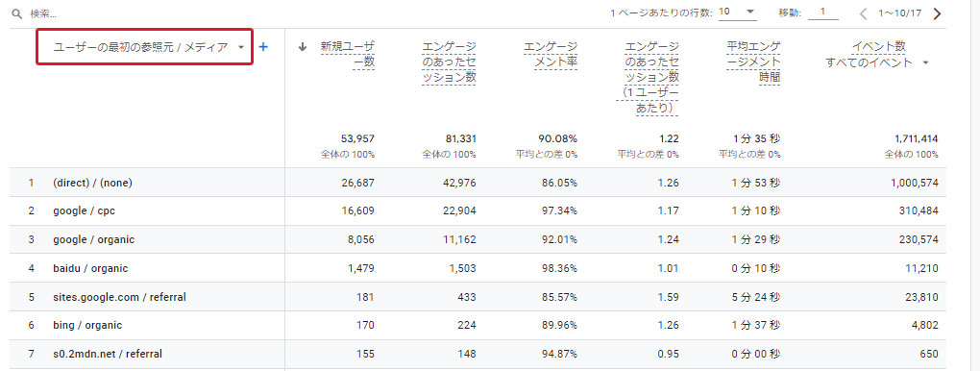Select the google / organic row
This screenshot has height=371, width=980.
pyautogui.click(x=478, y=239)
